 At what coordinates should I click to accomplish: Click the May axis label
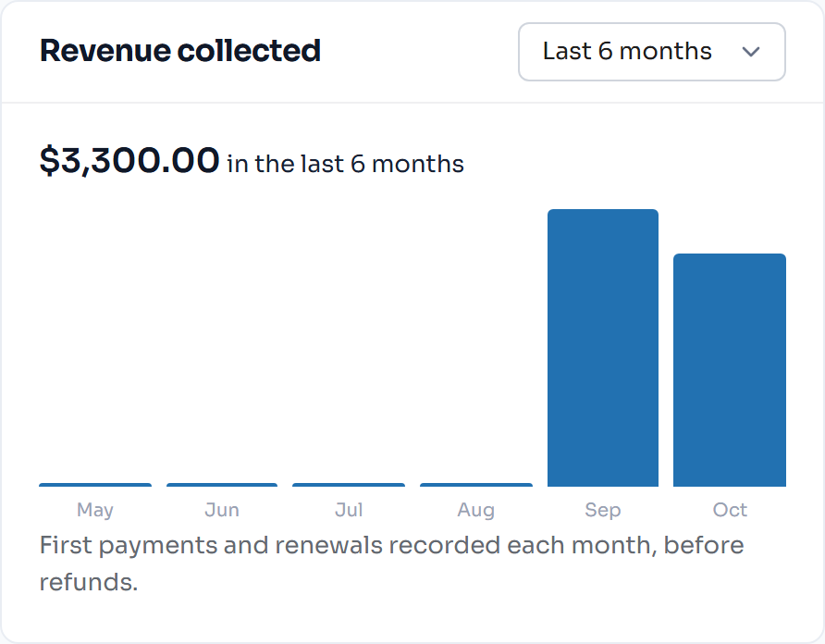[95, 510]
